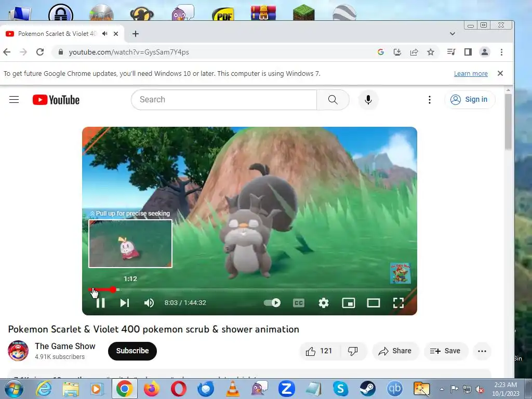Open VLC media player from taskbar

click(232, 389)
